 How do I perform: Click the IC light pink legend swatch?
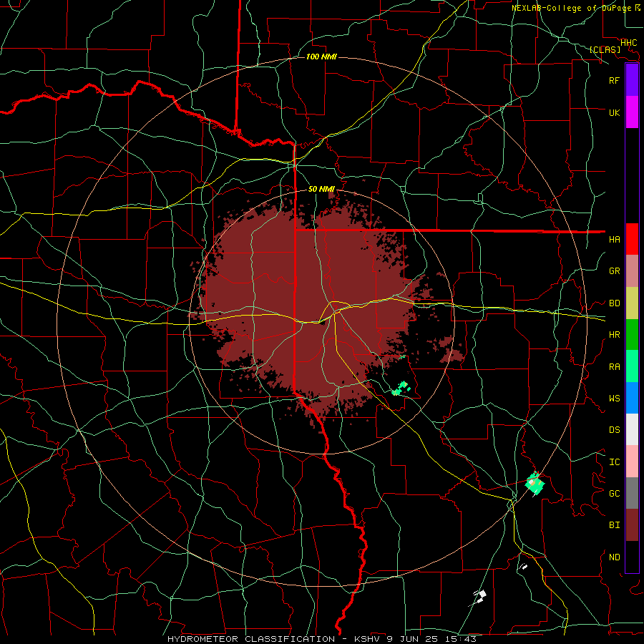[x=632, y=462]
